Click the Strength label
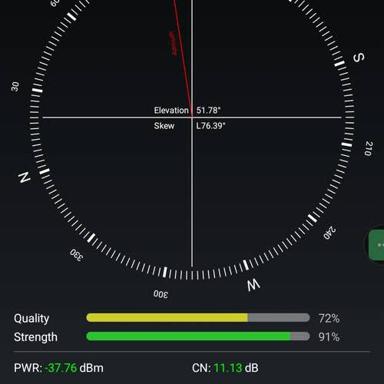This screenshot has height=384, width=384. [36, 337]
